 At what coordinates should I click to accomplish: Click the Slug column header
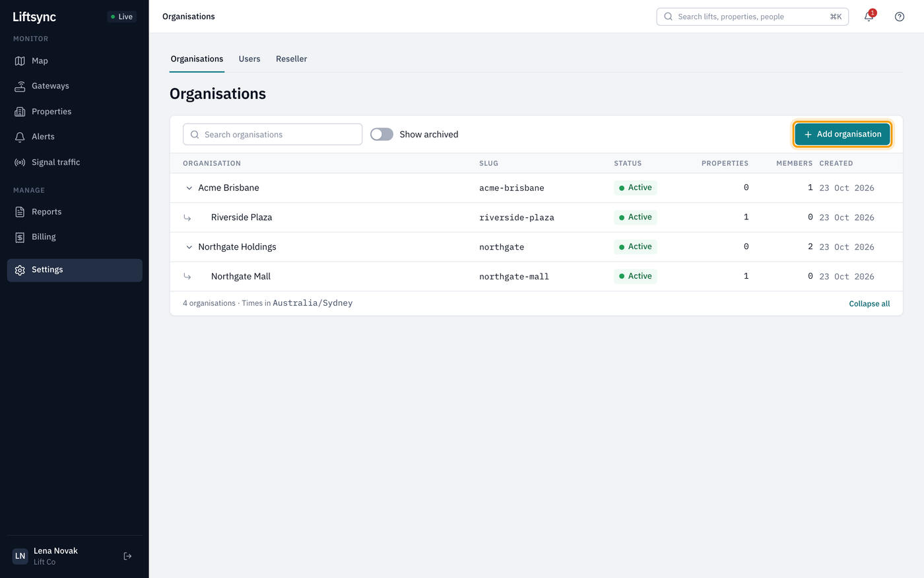click(x=488, y=163)
